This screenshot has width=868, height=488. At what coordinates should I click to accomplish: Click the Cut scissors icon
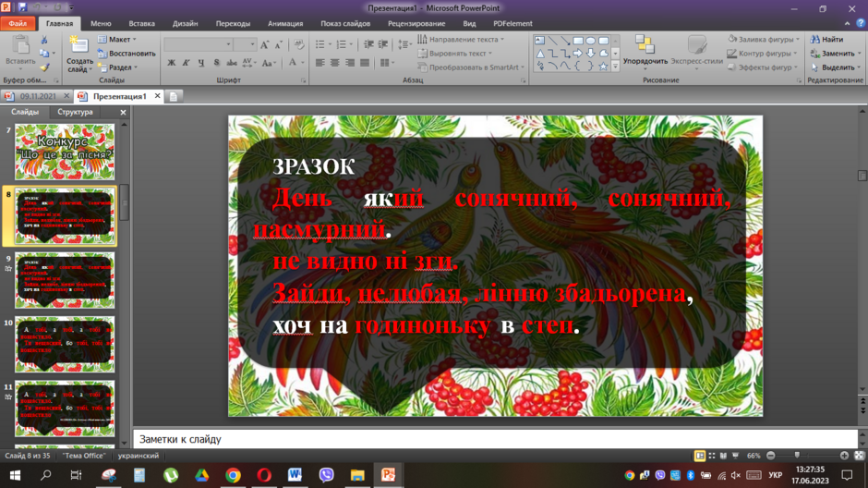coord(44,40)
